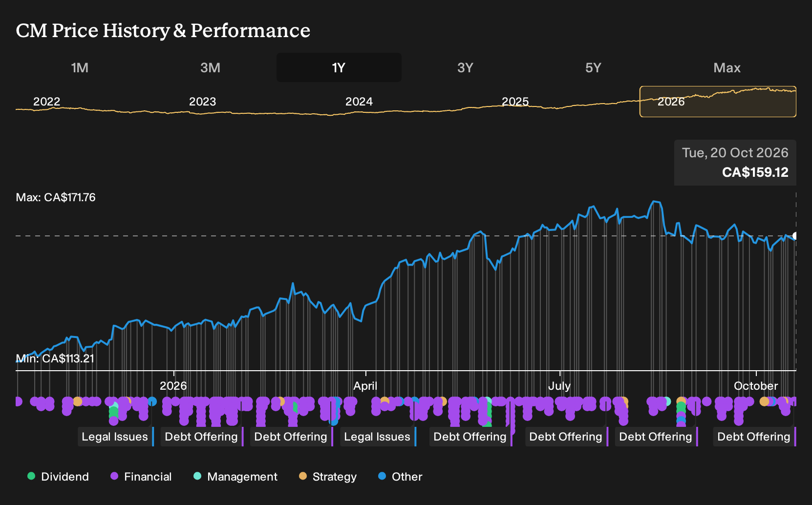812x505 pixels.
Task: Select the 5Y range tab
Action: click(x=593, y=67)
